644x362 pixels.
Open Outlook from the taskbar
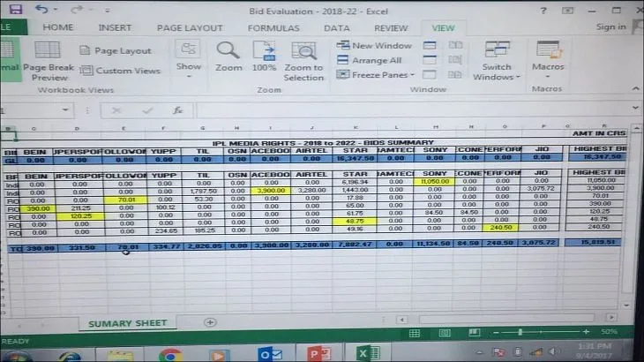pos(270,354)
